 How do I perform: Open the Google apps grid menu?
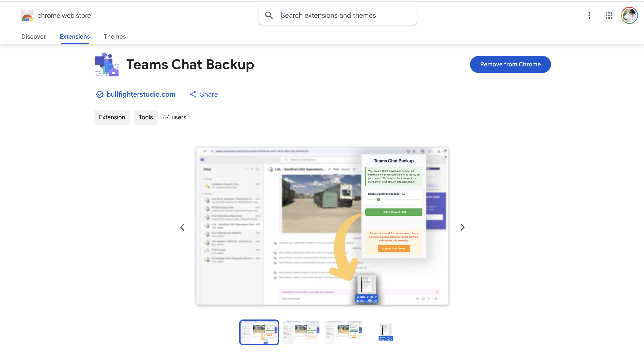click(609, 15)
